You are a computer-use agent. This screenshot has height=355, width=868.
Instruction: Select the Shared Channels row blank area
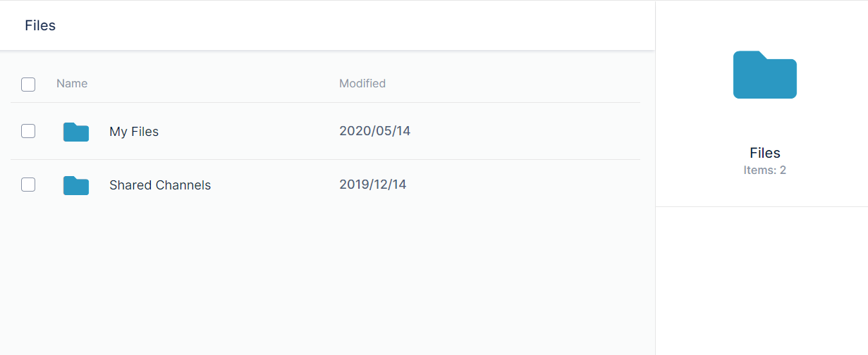click(x=525, y=185)
